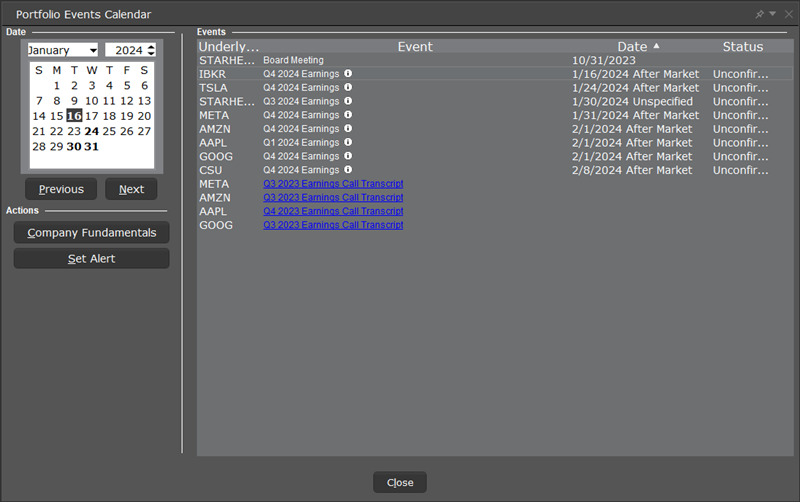This screenshot has width=800, height=502.
Task: Click Unconfir... status in the CSU row
Action: click(x=740, y=170)
